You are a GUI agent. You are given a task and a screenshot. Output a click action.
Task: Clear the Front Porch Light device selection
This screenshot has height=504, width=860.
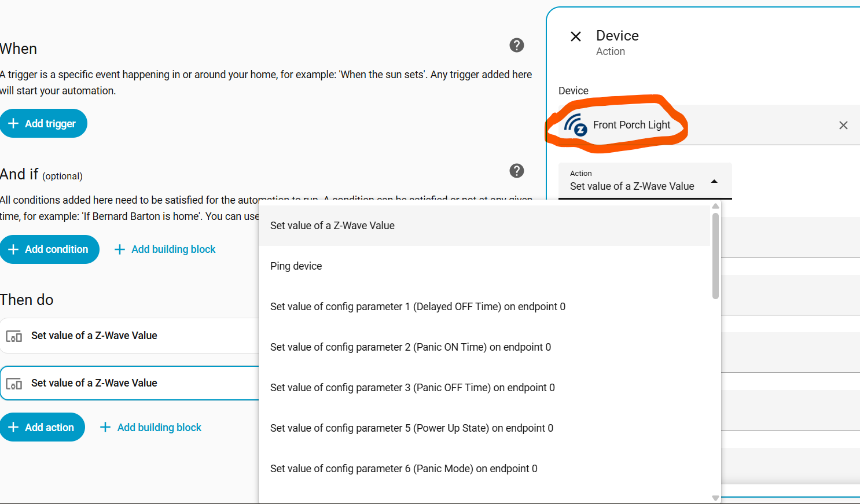[x=843, y=125]
